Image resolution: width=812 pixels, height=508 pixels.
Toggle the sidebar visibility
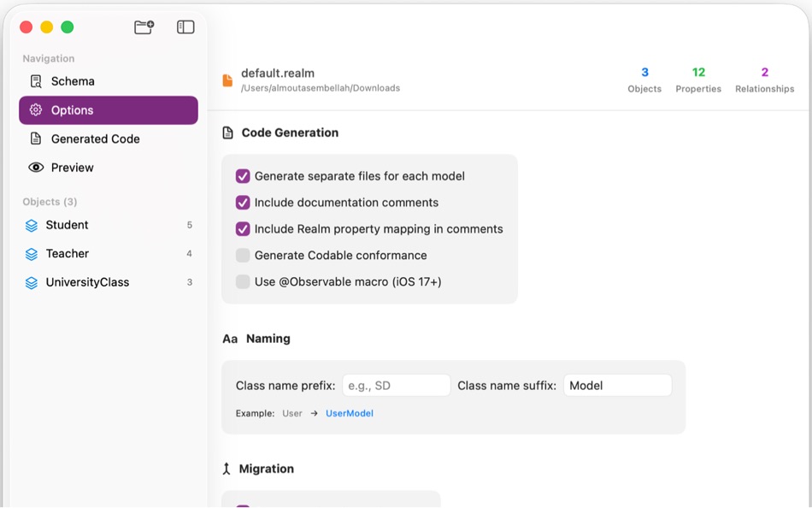click(185, 27)
